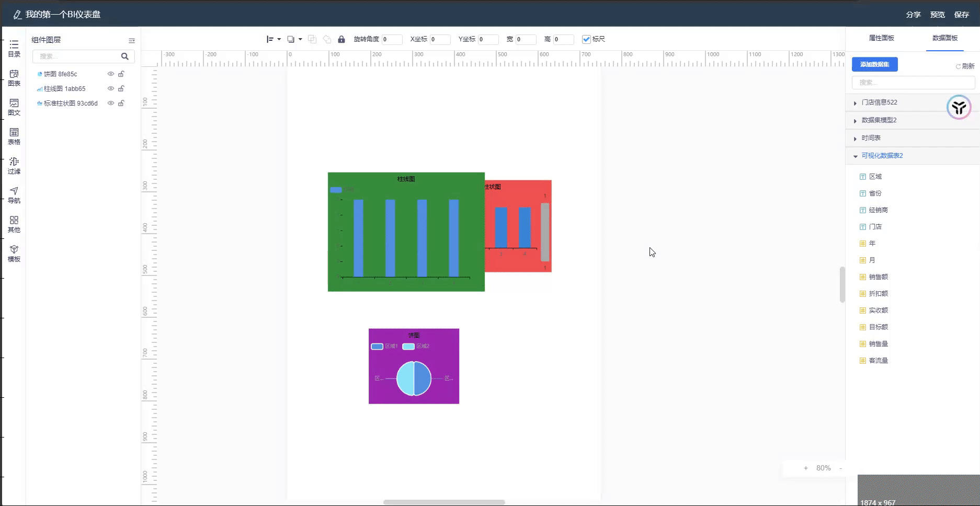This screenshot has width=980, height=506.
Task: Click the layer order tool icon
Action: [x=291, y=39]
